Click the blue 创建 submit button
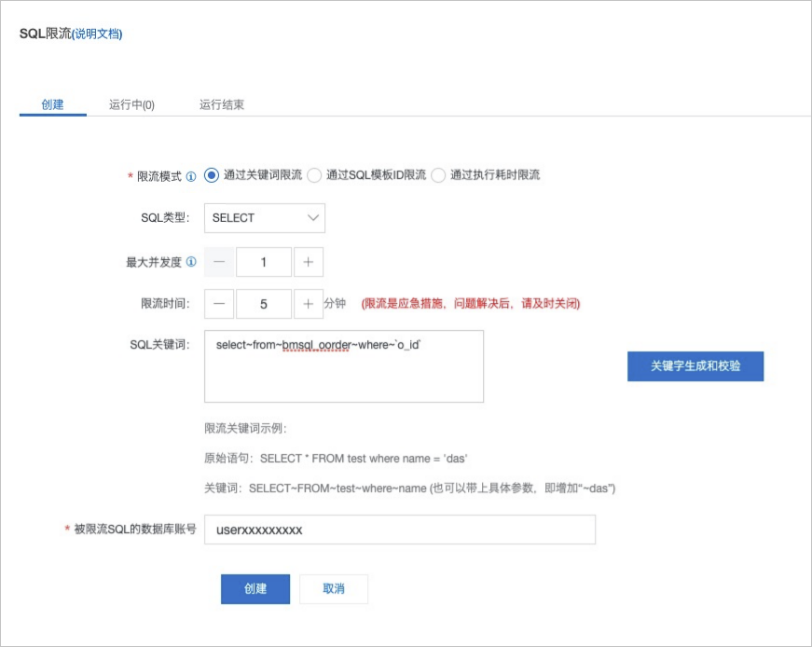Viewport: 812px width, 647px height. pos(255,589)
